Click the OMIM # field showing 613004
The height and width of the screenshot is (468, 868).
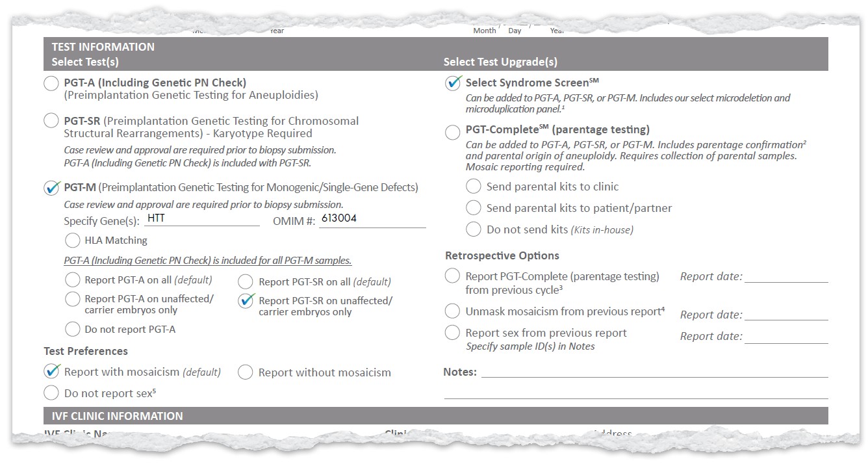click(372, 220)
